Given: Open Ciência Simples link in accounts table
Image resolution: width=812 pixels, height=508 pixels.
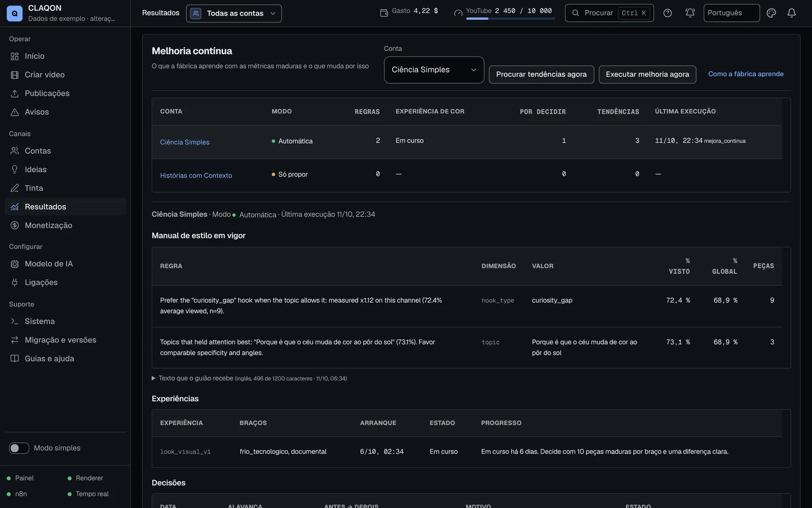Looking at the screenshot, I should pos(185,142).
